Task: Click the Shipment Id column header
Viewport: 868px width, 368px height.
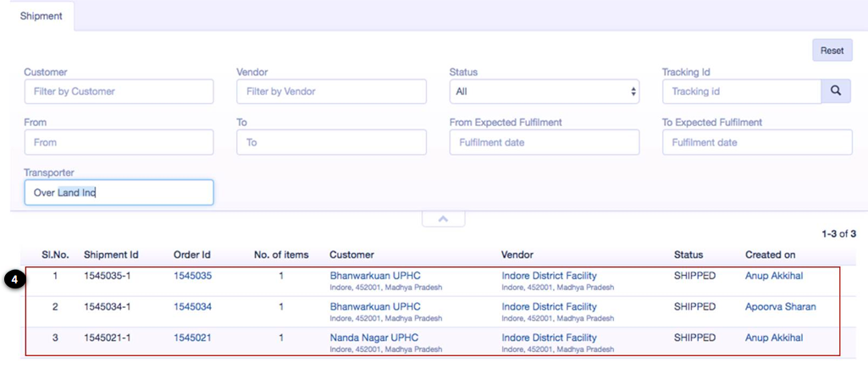Action: click(111, 255)
